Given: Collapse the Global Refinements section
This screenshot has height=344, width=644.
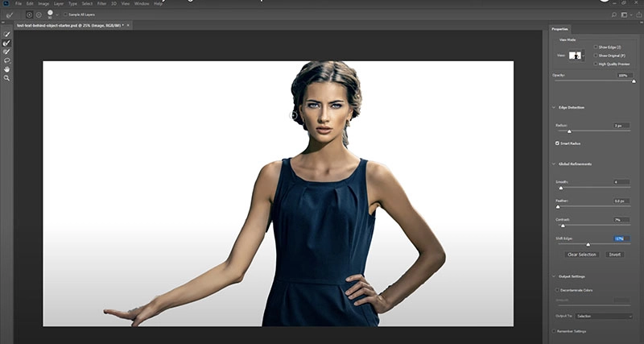Looking at the screenshot, I should tap(554, 164).
